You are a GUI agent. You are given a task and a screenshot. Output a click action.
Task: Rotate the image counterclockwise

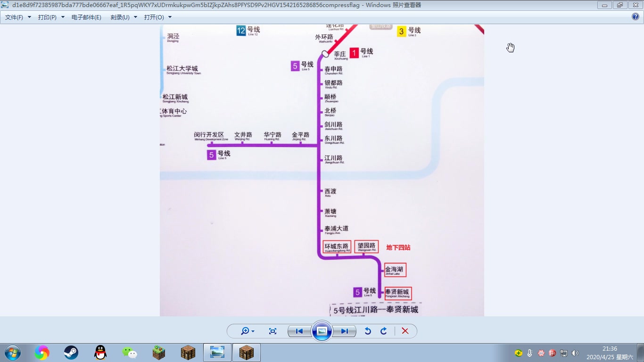[368, 331]
